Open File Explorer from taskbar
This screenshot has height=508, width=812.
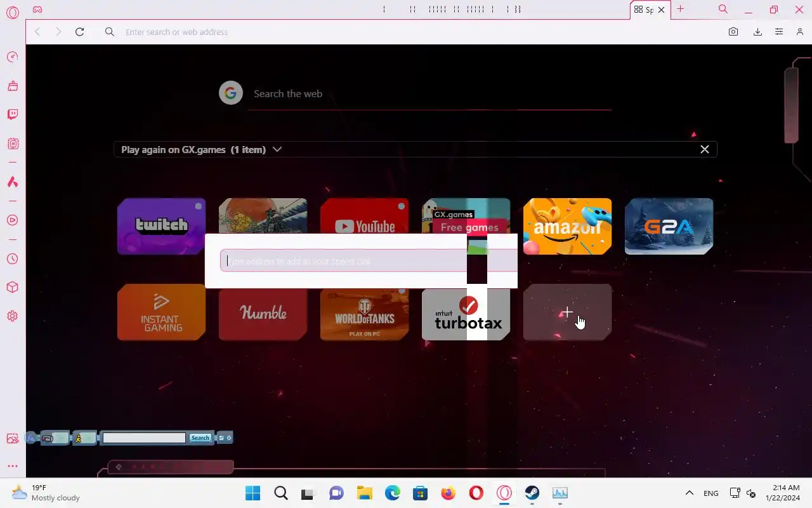(364, 493)
